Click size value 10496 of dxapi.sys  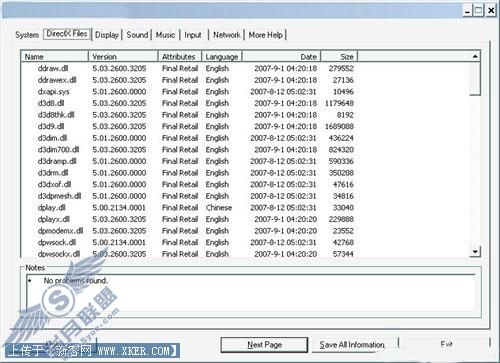point(343,92)
